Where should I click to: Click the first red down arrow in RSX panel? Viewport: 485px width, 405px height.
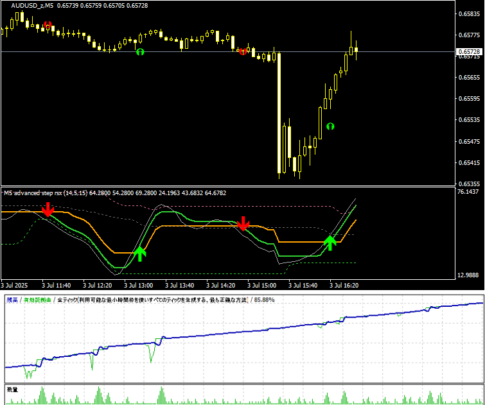(48, 209)
